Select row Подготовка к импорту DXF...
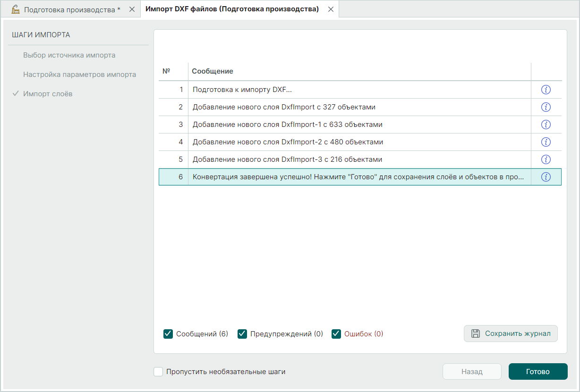Image resolution: width=580 pixels, height=392 pixels. point(360,90)
